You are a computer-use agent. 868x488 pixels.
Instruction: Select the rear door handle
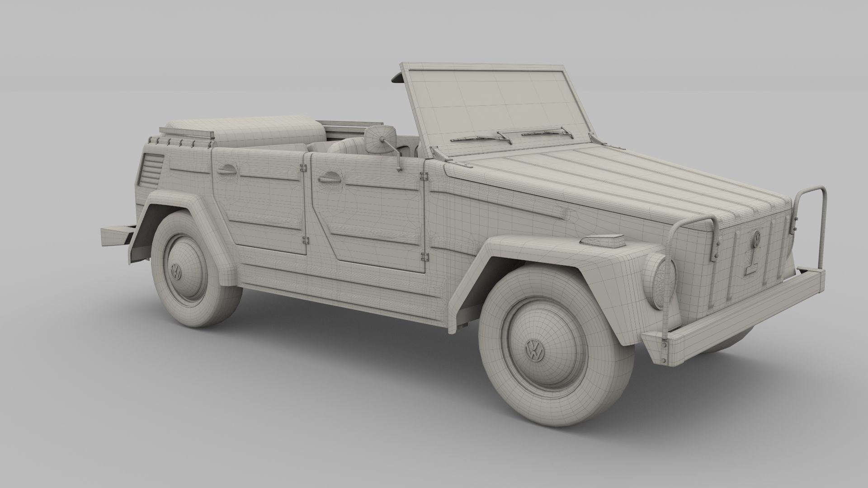click(x=226, y=169)
